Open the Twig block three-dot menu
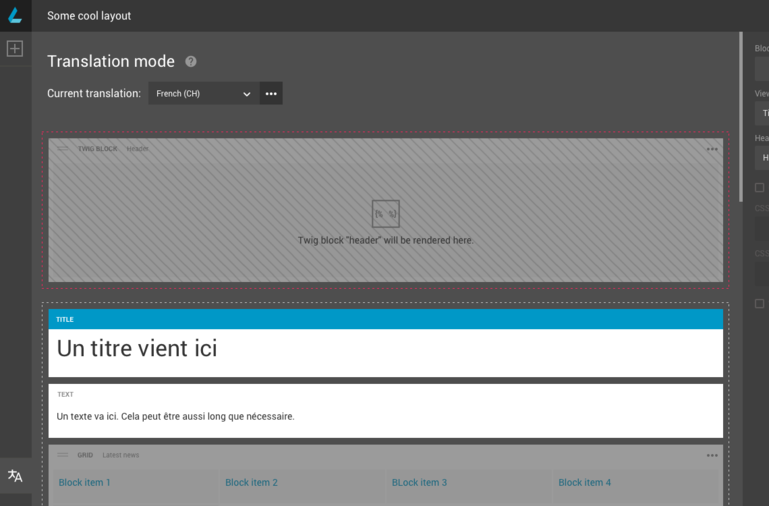The width and height of the screenshot is (769, 506). tap(712, 149)
